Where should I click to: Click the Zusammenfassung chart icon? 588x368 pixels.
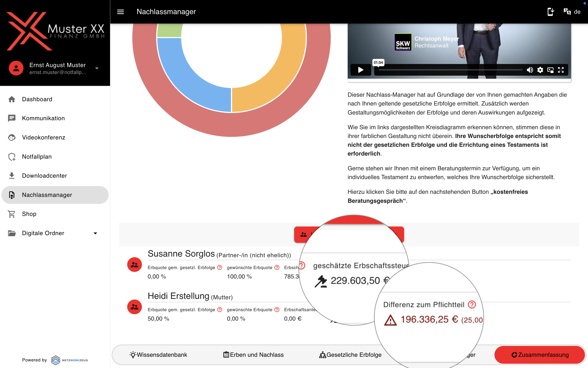pyautogui.click(x=514, y=355)
